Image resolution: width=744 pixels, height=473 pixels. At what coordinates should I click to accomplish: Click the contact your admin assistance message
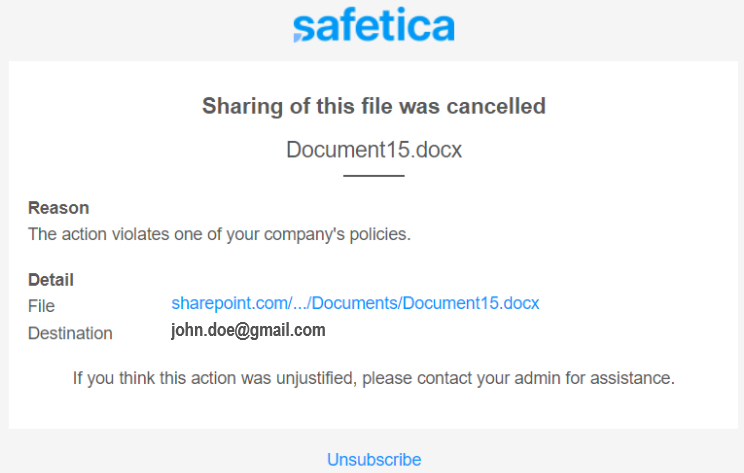(x=374, y=379)
